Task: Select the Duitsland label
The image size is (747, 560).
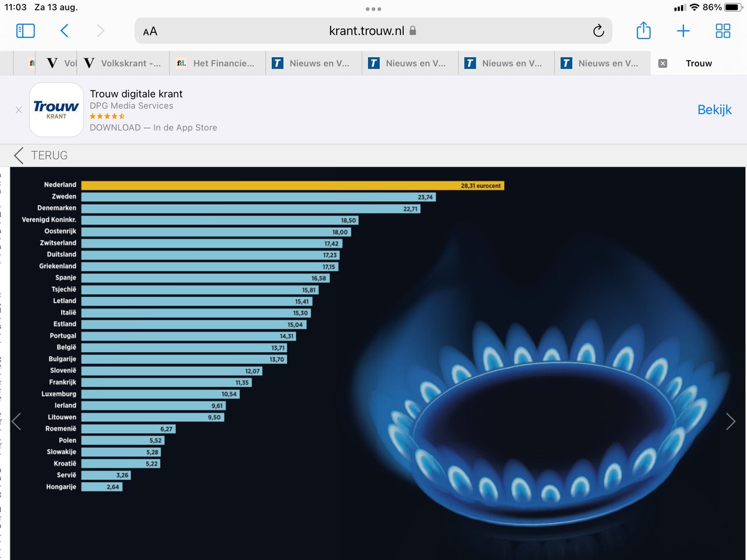Action: 62,254
